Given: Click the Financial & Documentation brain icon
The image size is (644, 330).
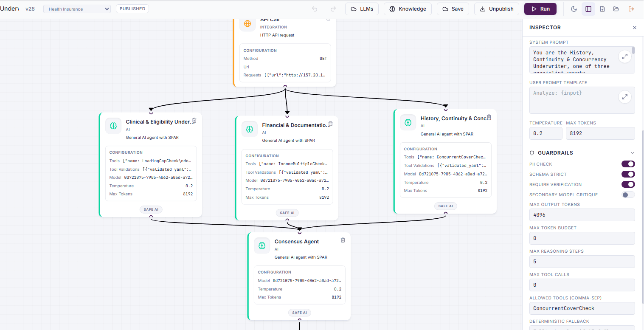Looking at the screenshot, I should 250,129.
